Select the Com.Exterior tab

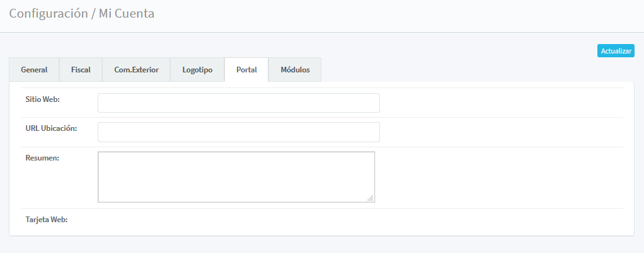coord(136,70)
